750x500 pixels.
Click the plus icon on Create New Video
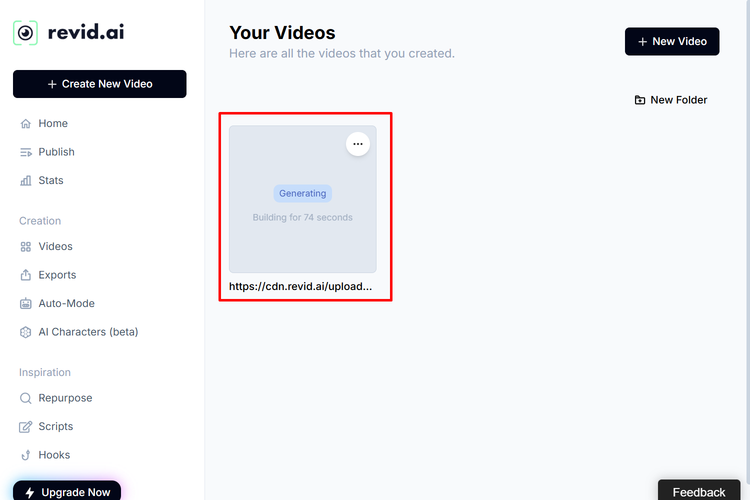coord(52,84)
